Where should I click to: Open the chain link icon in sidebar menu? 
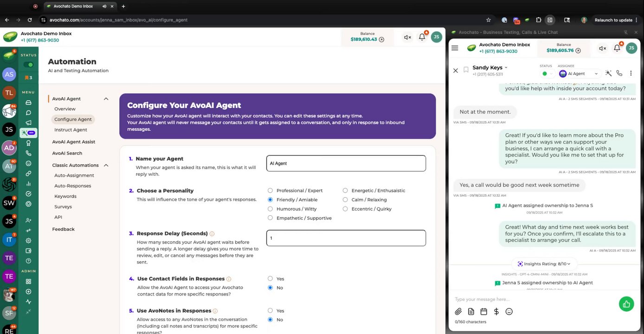pyautogui.click(x=28, y=173)
